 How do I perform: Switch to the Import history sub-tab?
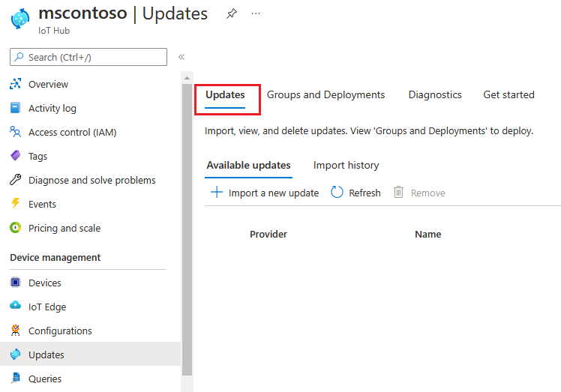click(x=346, y=165)
